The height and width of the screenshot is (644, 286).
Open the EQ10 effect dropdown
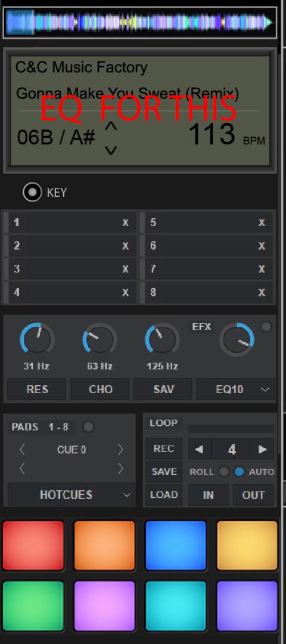(235, 389)
